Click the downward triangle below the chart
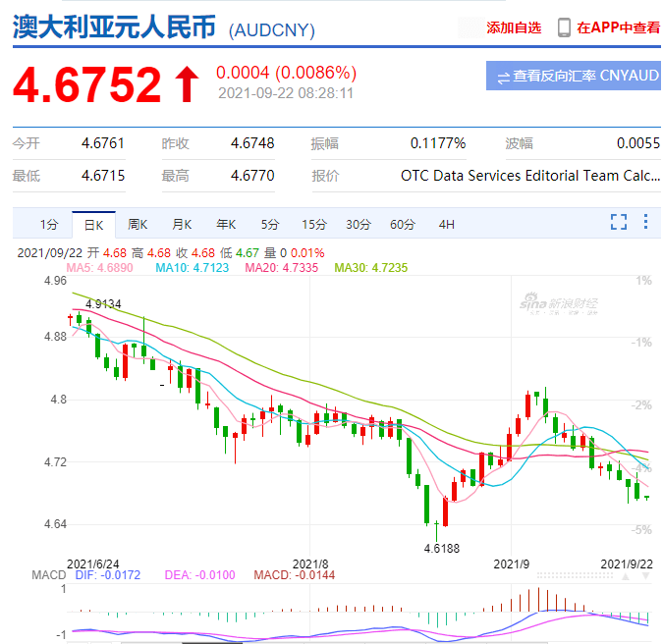Screen dimensions: 663x644 646,576
